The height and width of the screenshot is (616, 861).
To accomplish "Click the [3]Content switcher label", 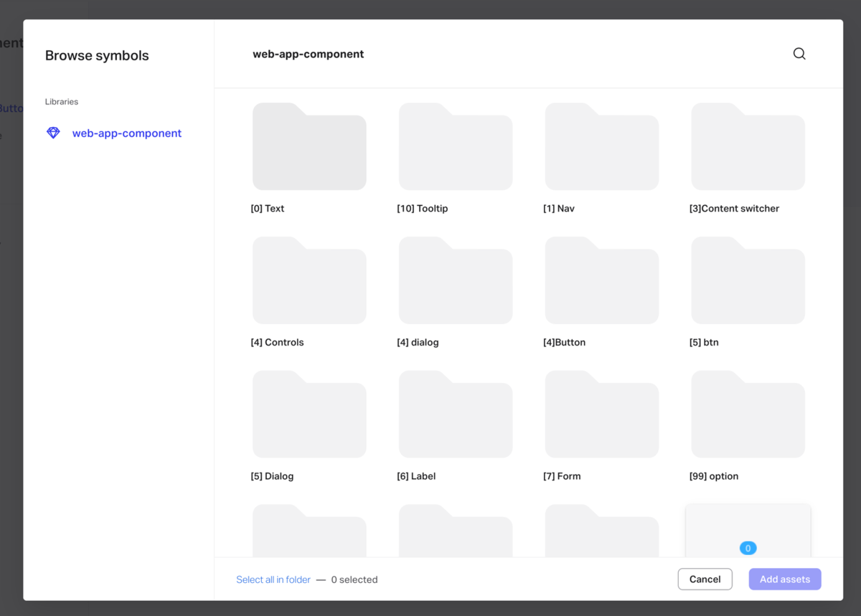I will pyautogui.click(x=734, y=209).
